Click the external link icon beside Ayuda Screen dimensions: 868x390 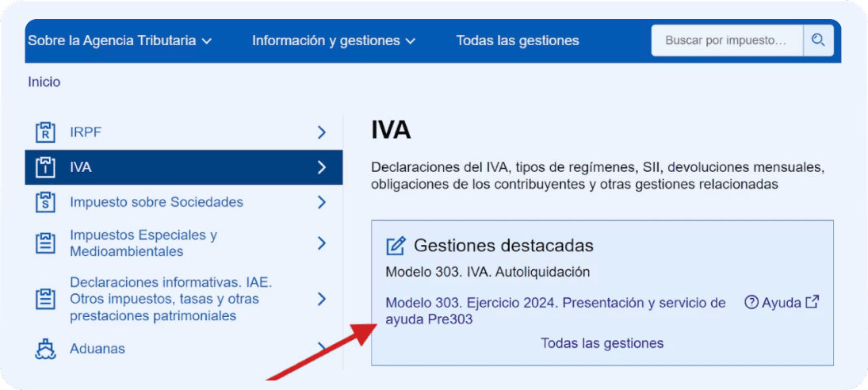pos(812,302)
